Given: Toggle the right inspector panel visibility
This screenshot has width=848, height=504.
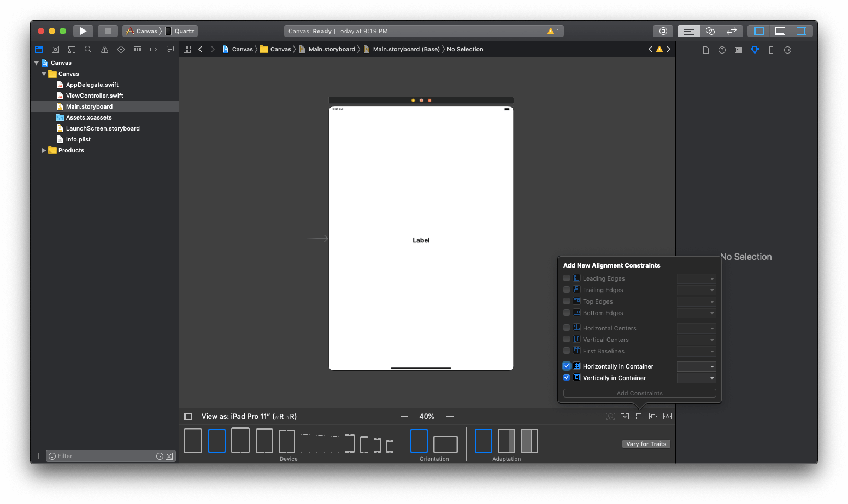Looking at the screenshot, I should point(801,31).
